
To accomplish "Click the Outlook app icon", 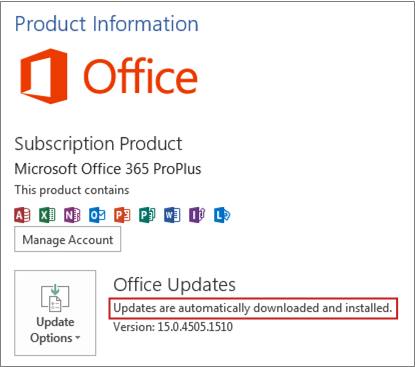I will pos(97,215).
